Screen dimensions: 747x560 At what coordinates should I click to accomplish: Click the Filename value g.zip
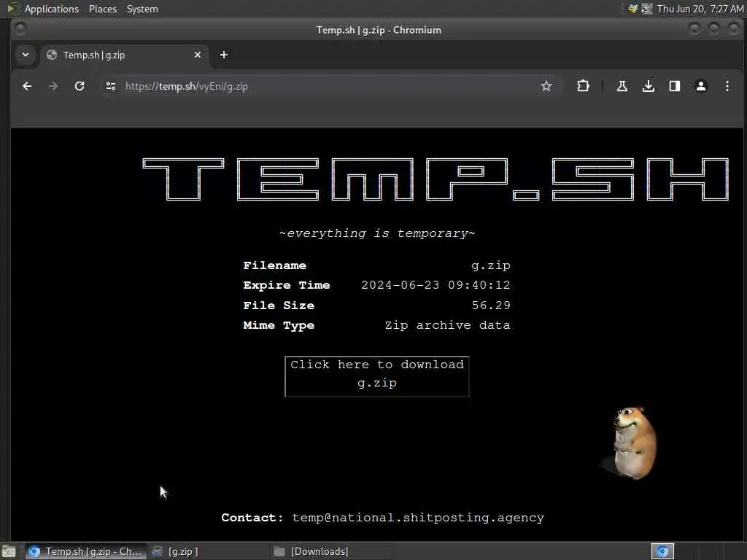point(491,265)
